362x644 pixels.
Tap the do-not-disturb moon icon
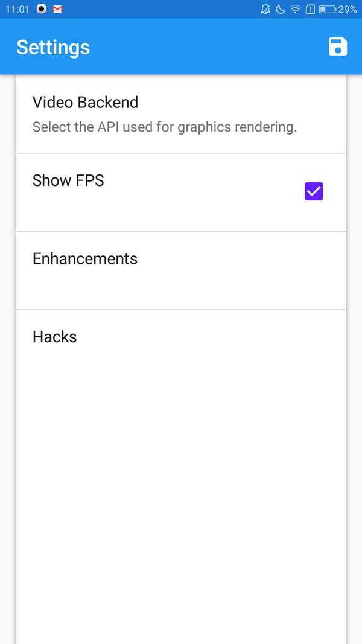coord(281,9)
